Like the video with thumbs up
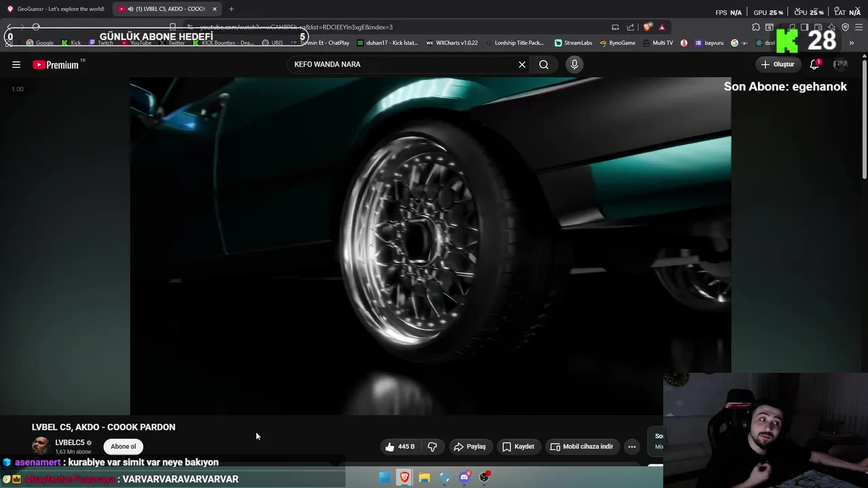The width and height of the screenshot is (868, 488). (399, 447)
